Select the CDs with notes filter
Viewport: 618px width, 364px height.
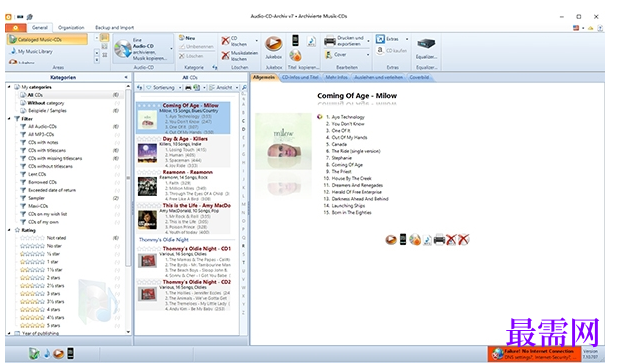pos(43,142)
